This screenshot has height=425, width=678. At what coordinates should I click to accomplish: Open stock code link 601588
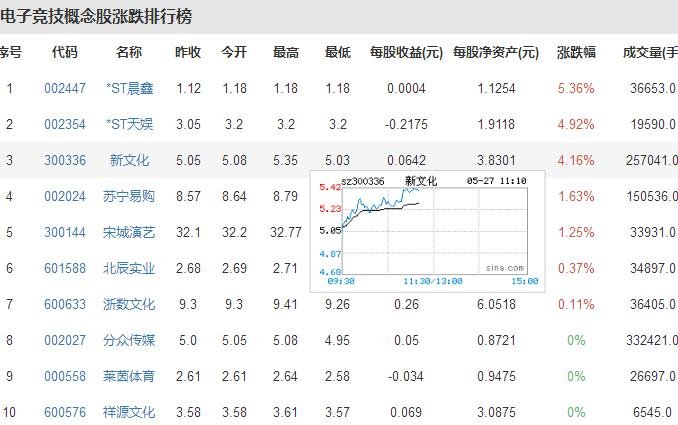tap(65, 268)
